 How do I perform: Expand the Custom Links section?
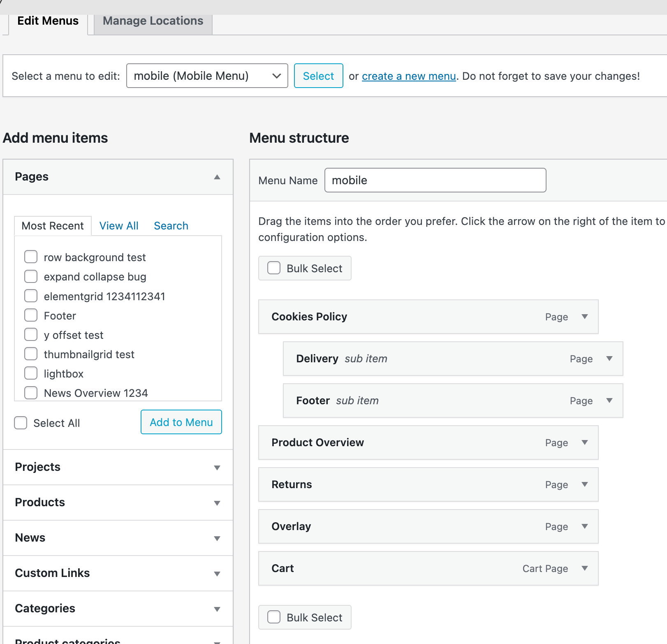pyautogui.click(x=217, y=574)
